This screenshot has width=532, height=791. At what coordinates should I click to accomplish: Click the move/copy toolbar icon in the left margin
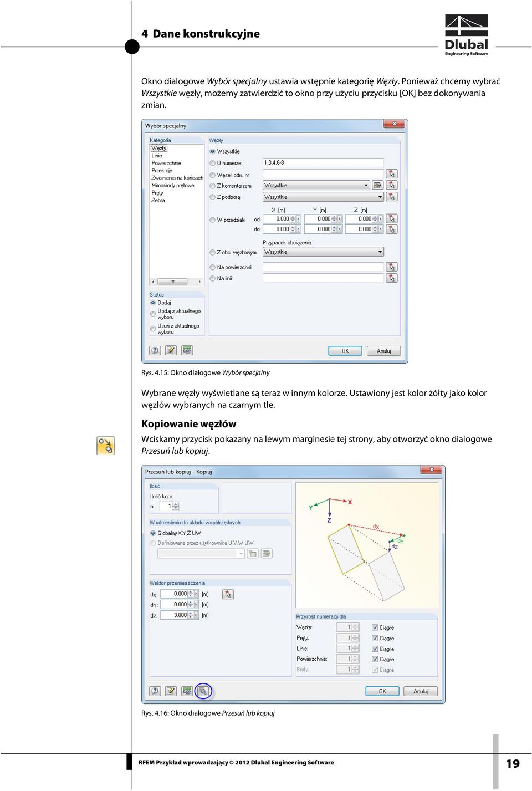105,446
